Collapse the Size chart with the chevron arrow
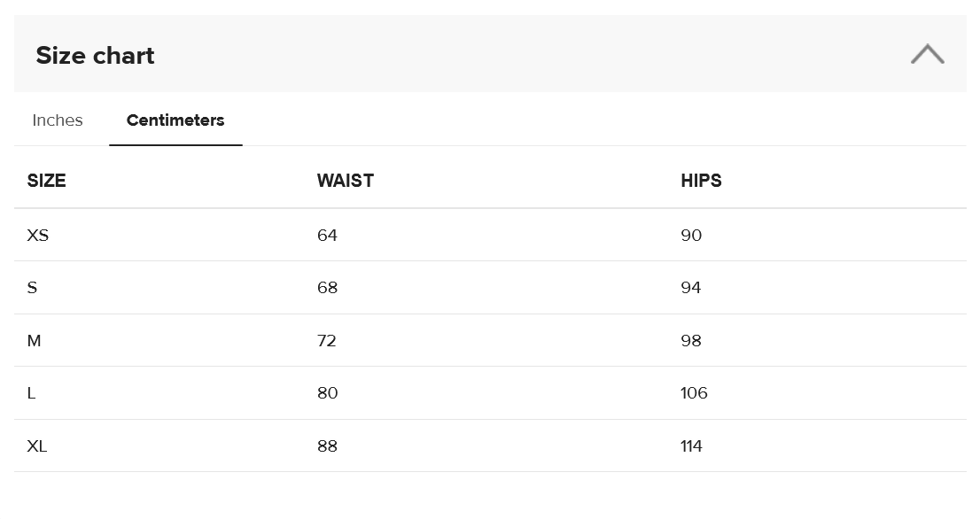Screen dimensions: 980x519 coord(927,55)
